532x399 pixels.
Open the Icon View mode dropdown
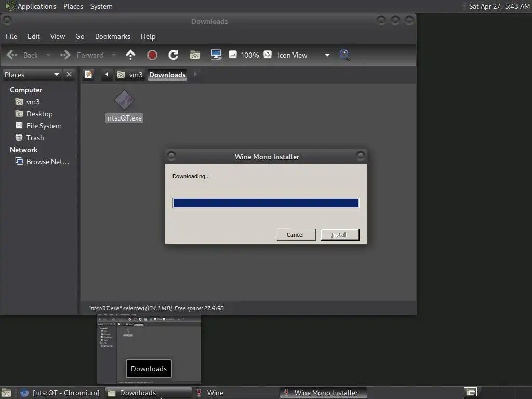pos(303,55)
